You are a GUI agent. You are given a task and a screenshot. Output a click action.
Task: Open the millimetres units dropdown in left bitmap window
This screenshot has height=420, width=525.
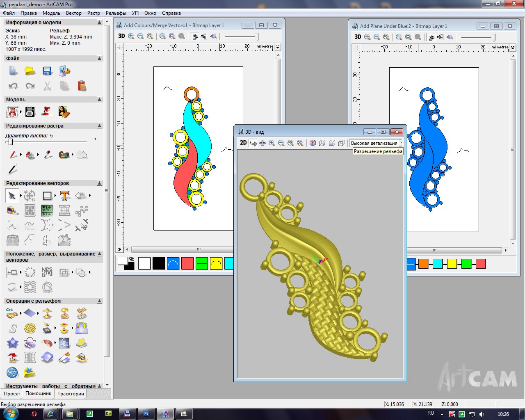click(x=278, y=47)
